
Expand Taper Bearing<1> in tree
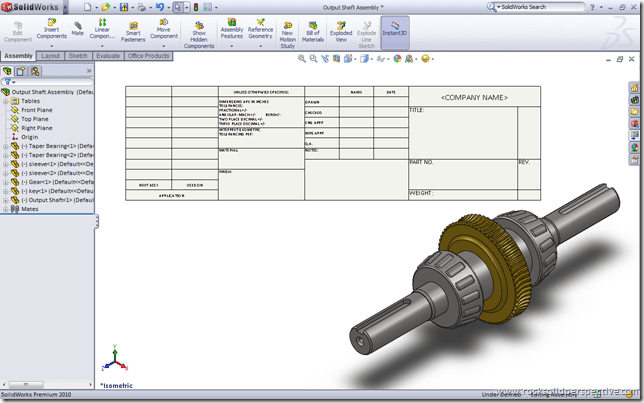pos(5,146)
